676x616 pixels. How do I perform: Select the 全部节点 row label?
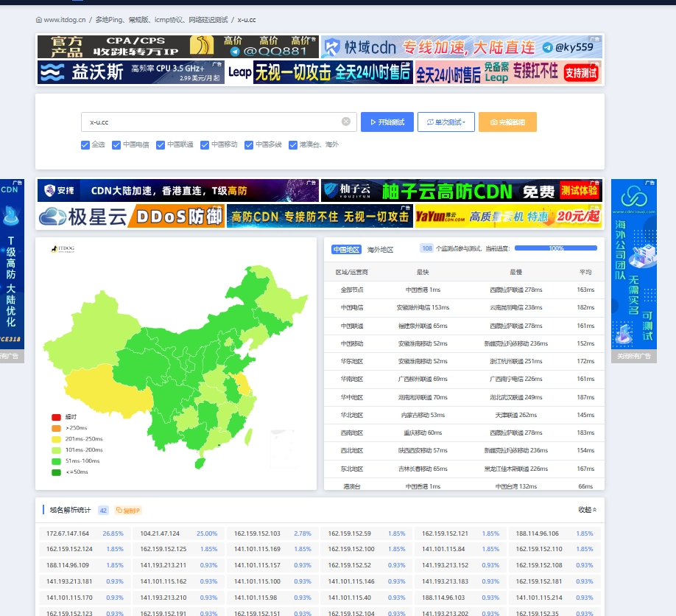pos(352,290)
